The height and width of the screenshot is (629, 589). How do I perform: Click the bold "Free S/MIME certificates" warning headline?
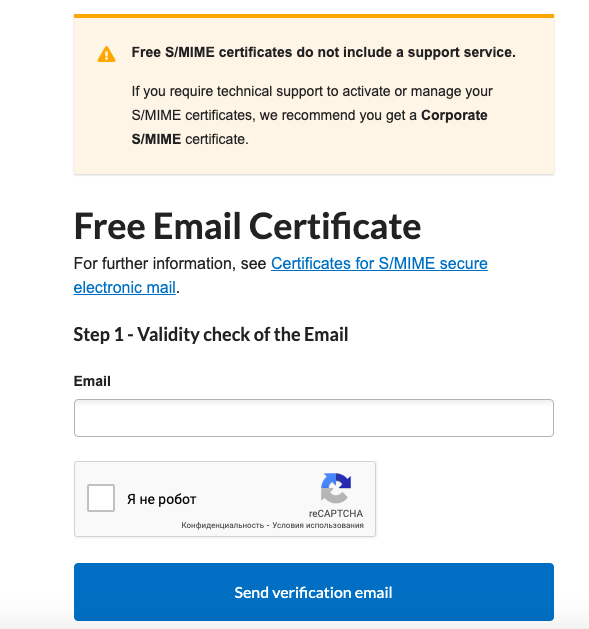[x=323, y=53]
